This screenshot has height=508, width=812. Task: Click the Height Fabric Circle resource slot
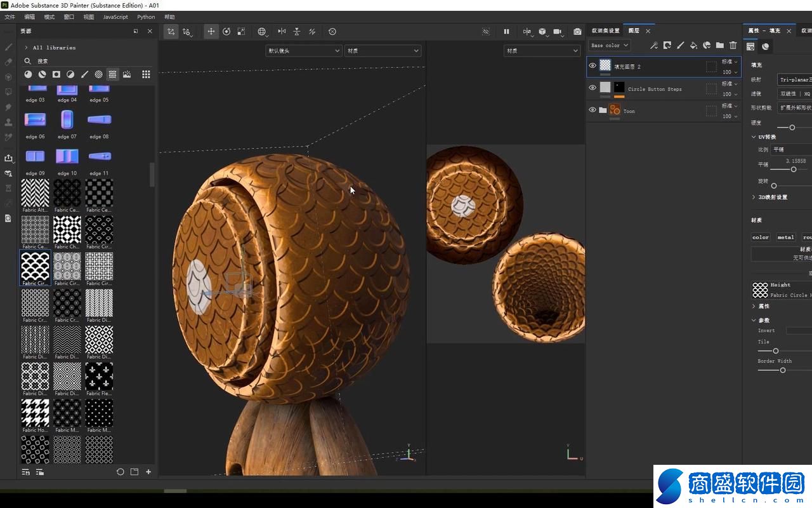[781, 290]
